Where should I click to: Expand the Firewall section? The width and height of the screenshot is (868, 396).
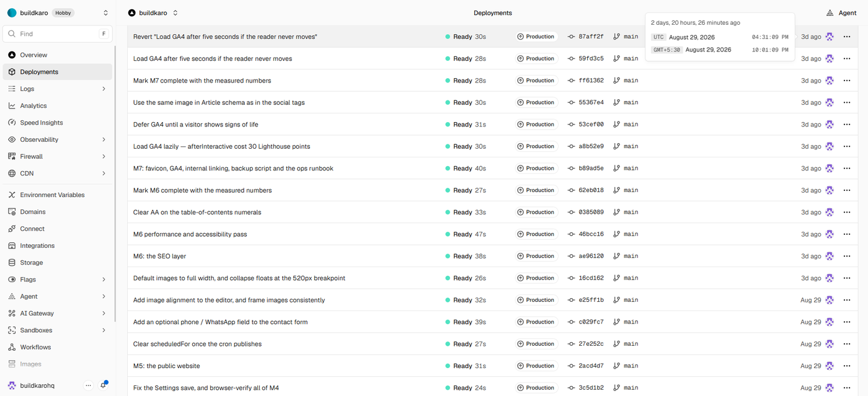[104, 157]
